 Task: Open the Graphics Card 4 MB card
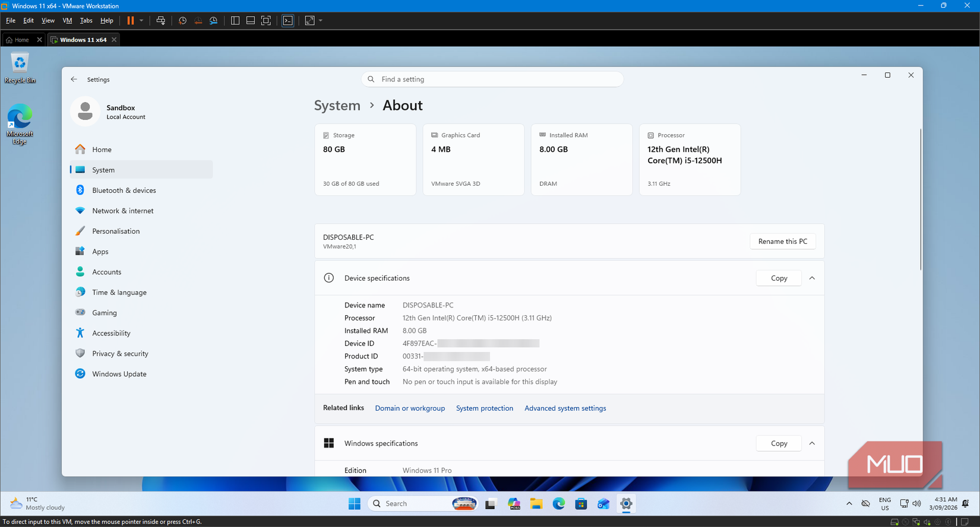473,160
